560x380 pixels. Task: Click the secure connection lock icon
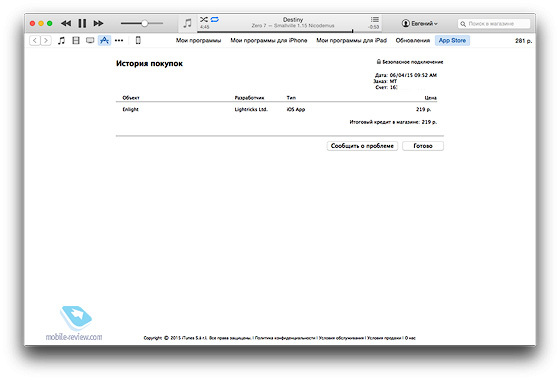coord(379,62)
